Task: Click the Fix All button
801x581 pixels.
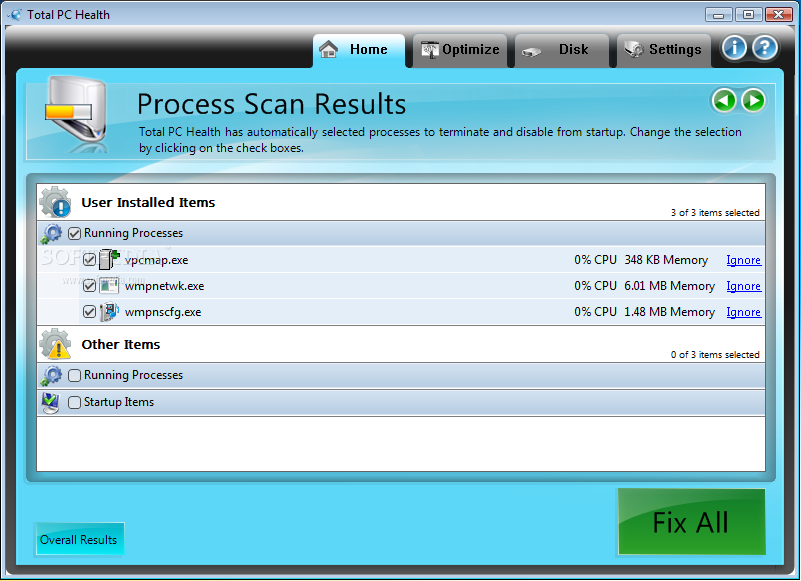Action: (692, 522)
